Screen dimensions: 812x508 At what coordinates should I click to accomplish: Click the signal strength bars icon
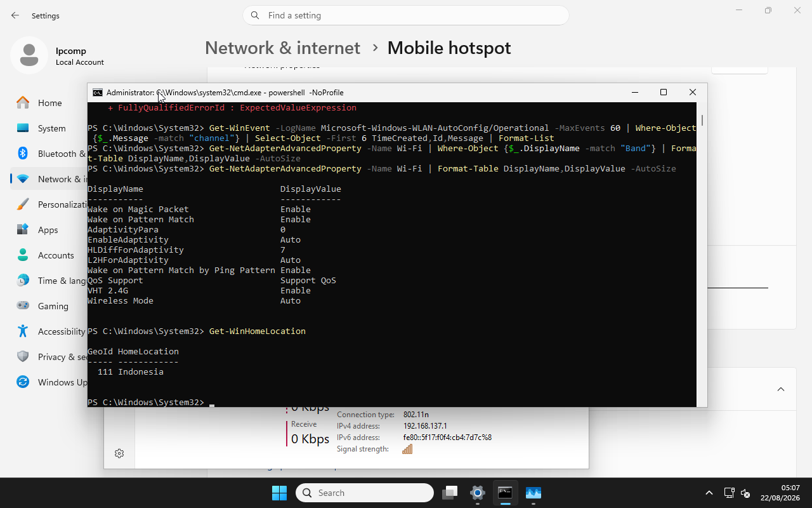[407, 449]
